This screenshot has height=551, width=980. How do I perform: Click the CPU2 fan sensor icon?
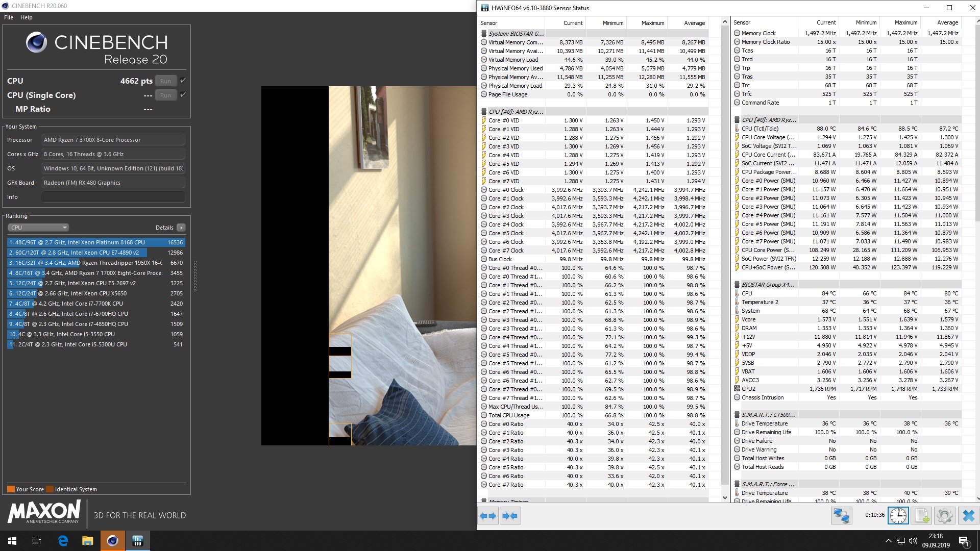pyautogui.click(x=737, y=389)
